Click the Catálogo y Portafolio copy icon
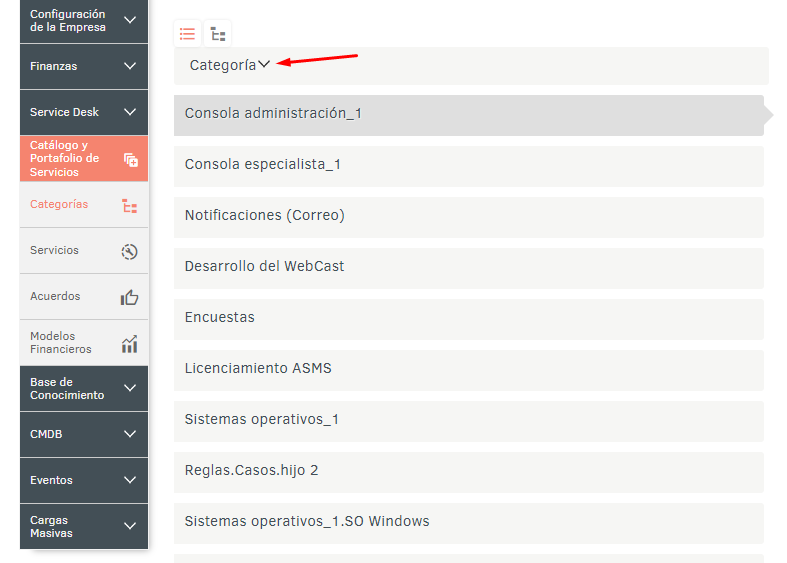The image size is (787, 563). click(130, 160)
